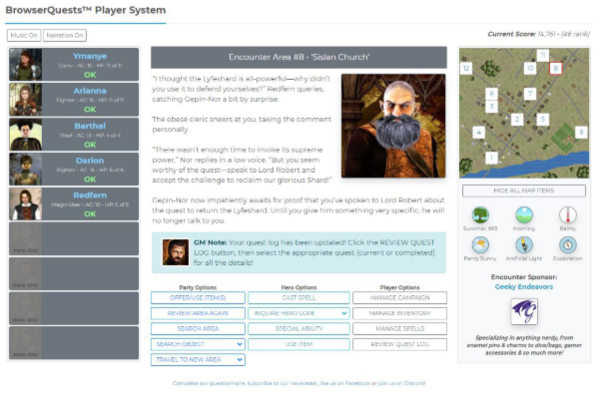Open Geeky Endeavors sponsor link

pyautogui.click(x=524, y=287)
